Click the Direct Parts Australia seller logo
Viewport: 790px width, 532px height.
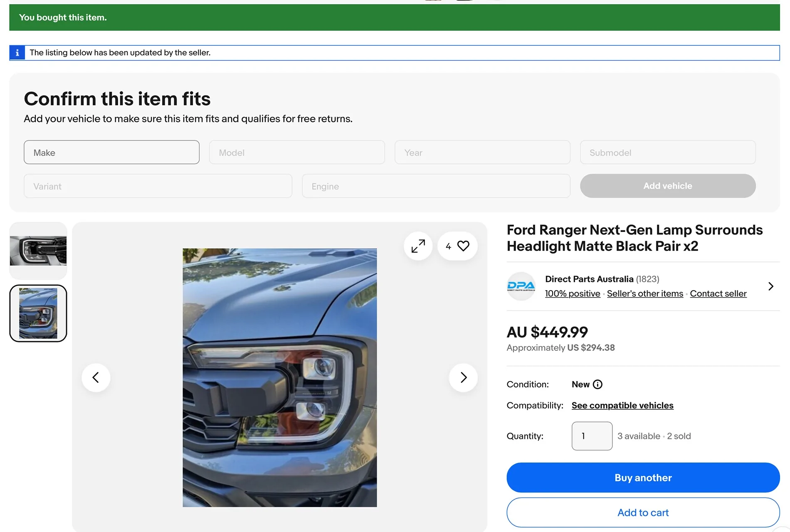point(521,286)
